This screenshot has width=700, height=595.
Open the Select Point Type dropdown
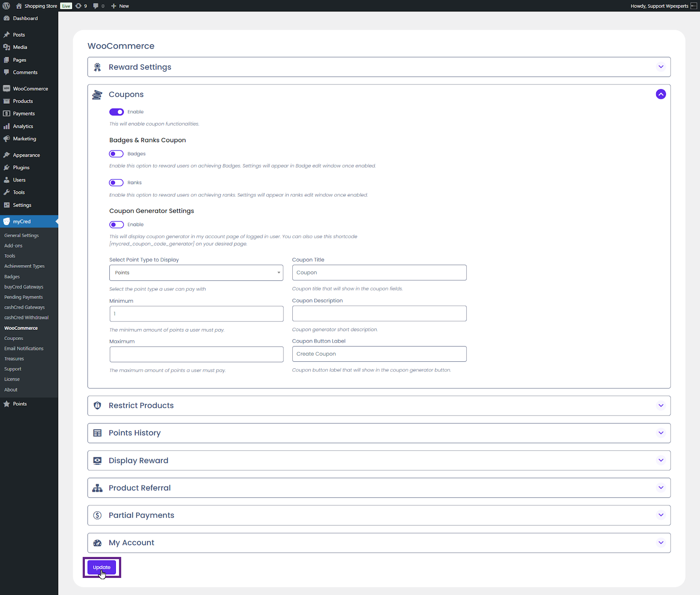tap(196, 273)
